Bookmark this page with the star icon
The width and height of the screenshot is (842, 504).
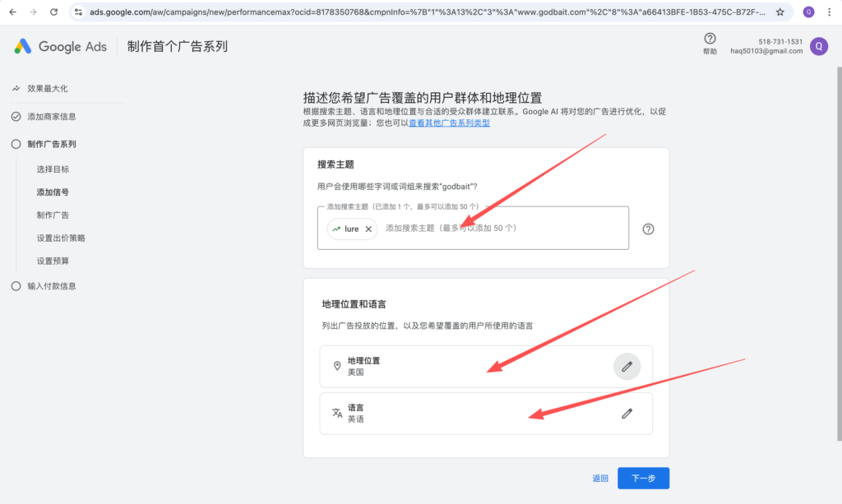pos(780,12)
